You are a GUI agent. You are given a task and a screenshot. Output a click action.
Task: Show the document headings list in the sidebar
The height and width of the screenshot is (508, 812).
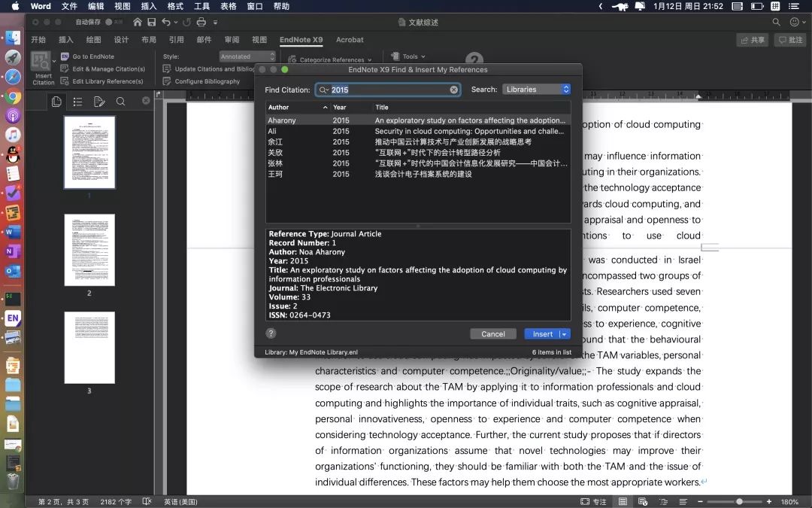(77, 101)
